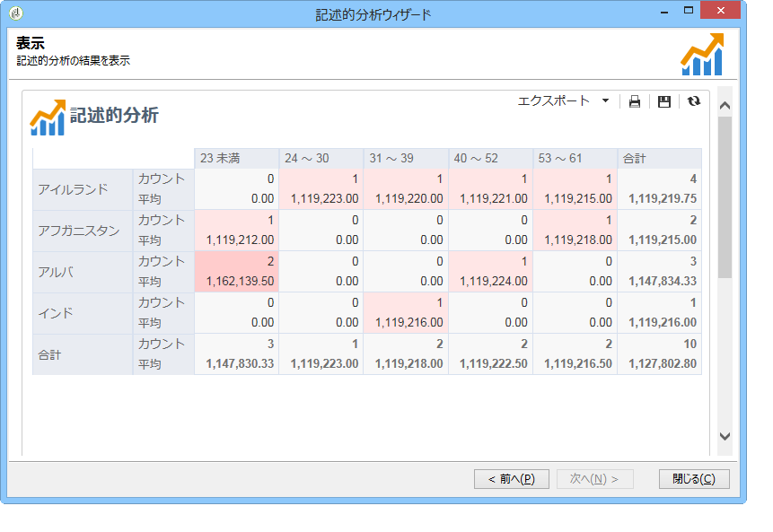Screen dimensions: 773x532
Task: Click the cell 1,119,222.50
Action: pyautogui.click(x=494, y=363)
